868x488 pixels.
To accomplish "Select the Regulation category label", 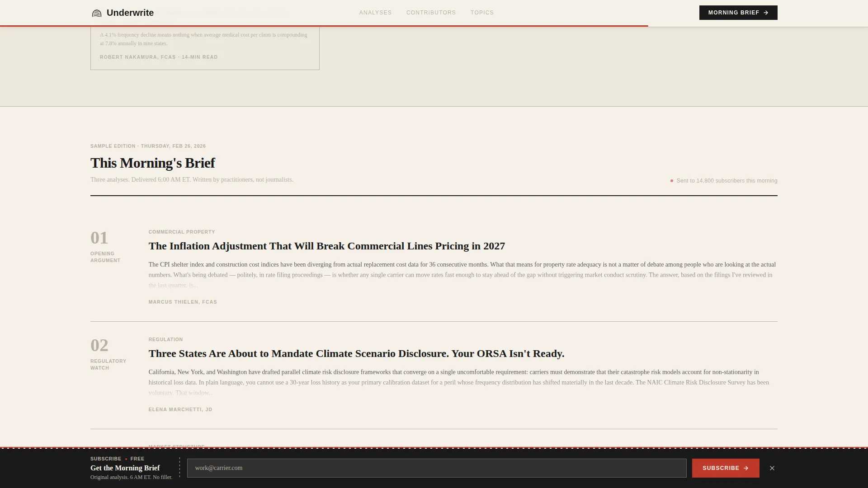I will point(165,340).
